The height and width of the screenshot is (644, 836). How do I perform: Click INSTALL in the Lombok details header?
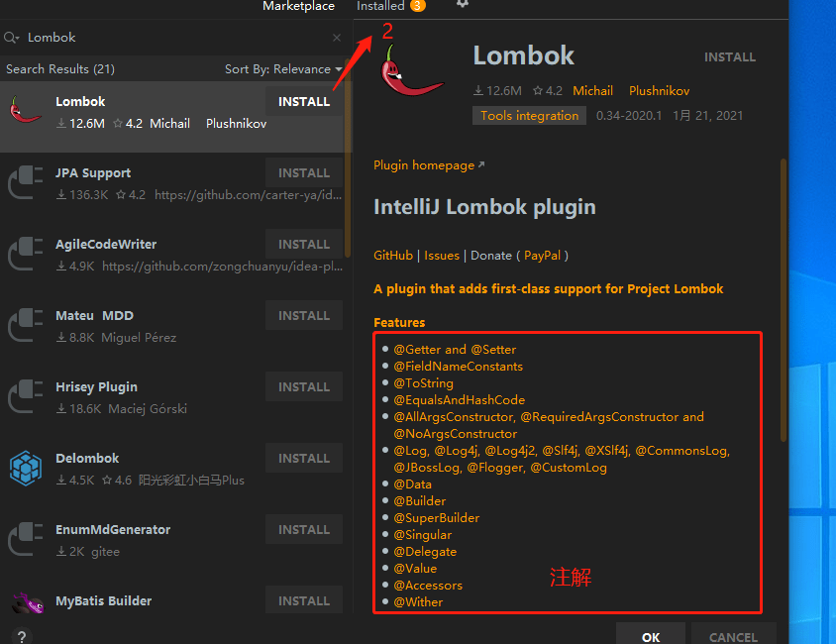point(729,57)
